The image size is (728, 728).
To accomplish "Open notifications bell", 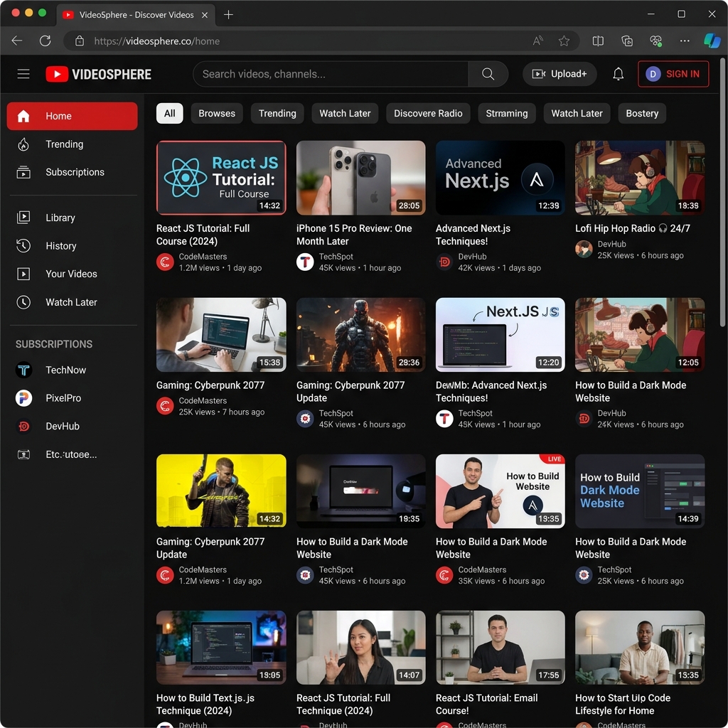I will [x=618, y=74].
